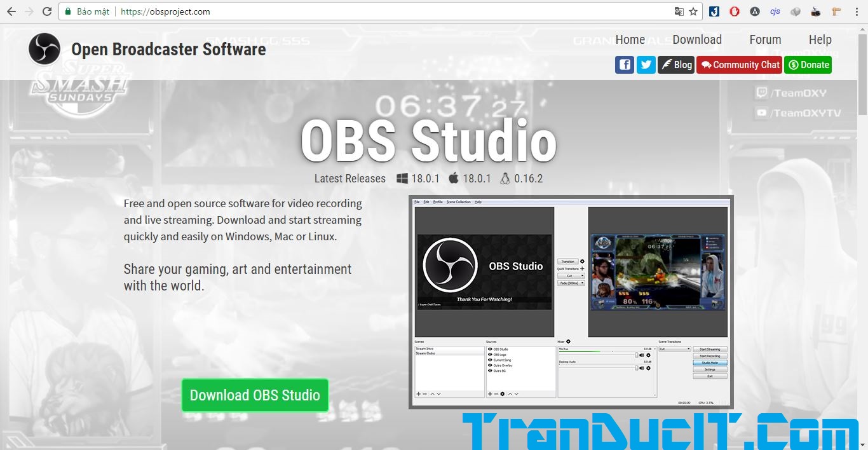Open the blue J hook extension
868x450 pixels.
(714, 11)
